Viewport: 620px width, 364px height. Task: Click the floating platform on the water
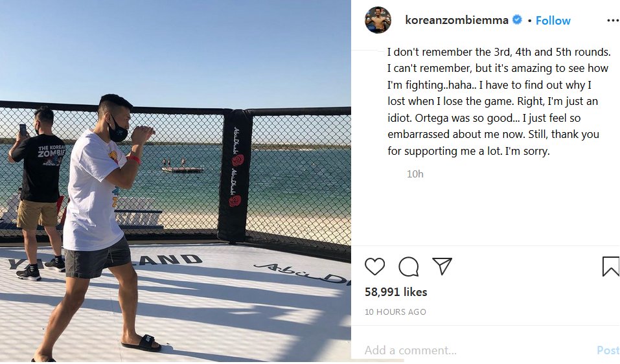(182, 170)
